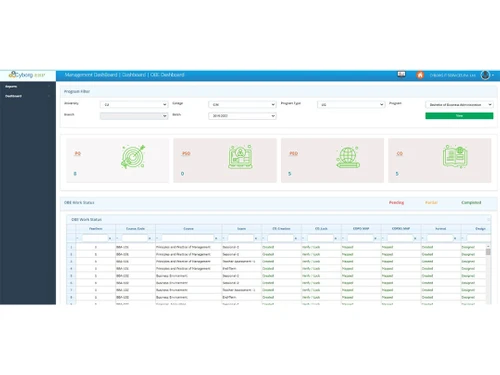
Task: Expand the Reports sidebar menu
Action: click(x=28, y=86)
